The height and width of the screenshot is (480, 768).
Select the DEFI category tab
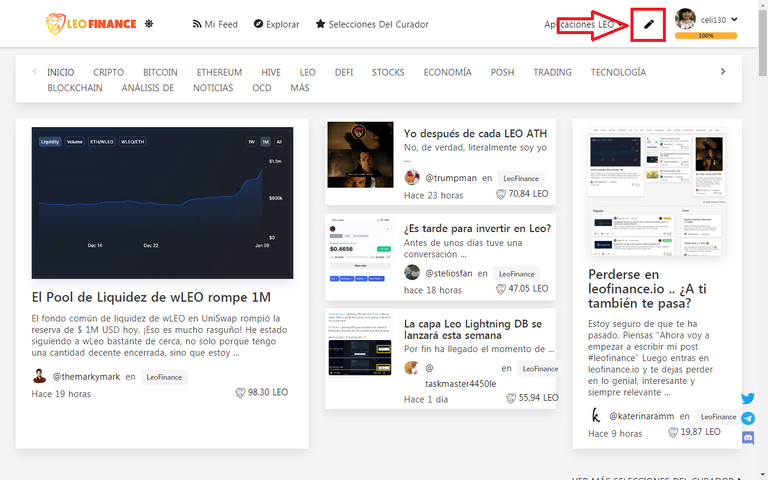click(x=344, y=72)
